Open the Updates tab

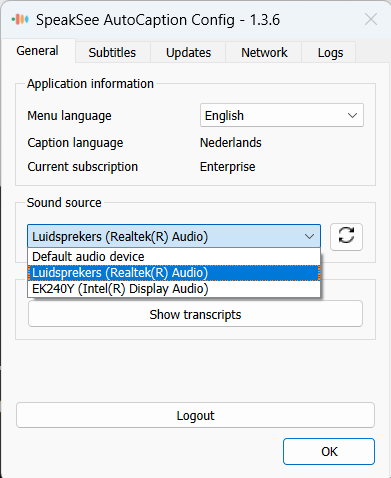[188, 52]
